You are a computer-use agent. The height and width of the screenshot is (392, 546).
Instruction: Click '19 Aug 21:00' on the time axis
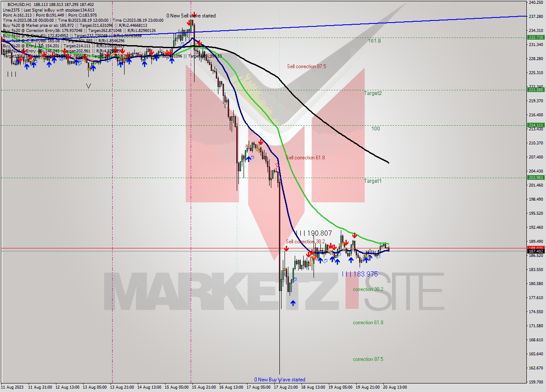point(367,387)
